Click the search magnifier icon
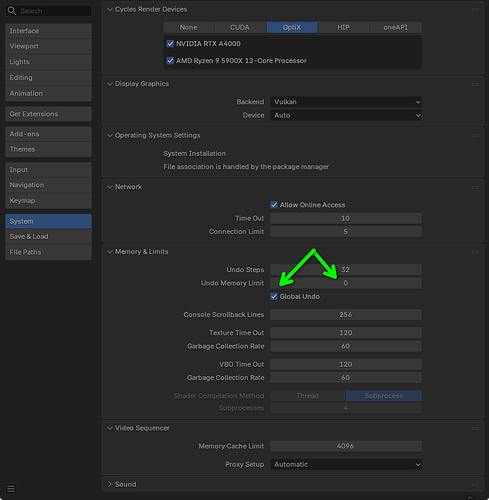The height and width of the screenshot is (500, 489). (x=12, y=11)
